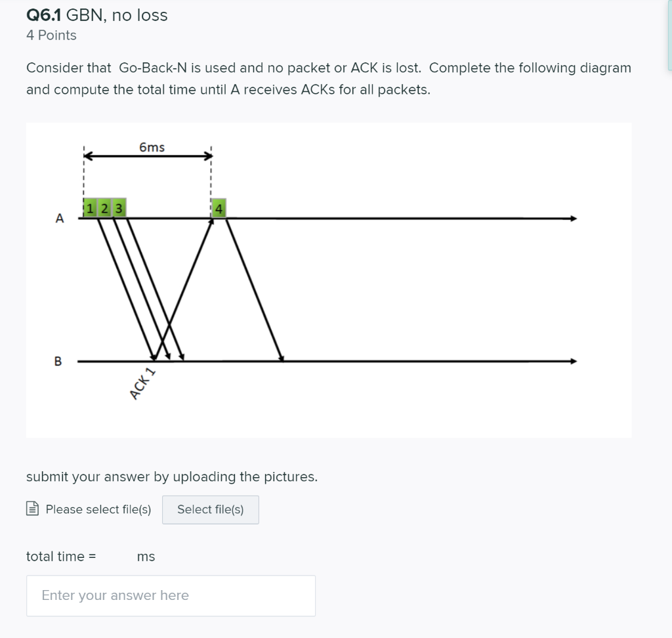Select the green packet 4 box in diagram
The width and height of the screenshot is (672, 638).
point(217,208)
